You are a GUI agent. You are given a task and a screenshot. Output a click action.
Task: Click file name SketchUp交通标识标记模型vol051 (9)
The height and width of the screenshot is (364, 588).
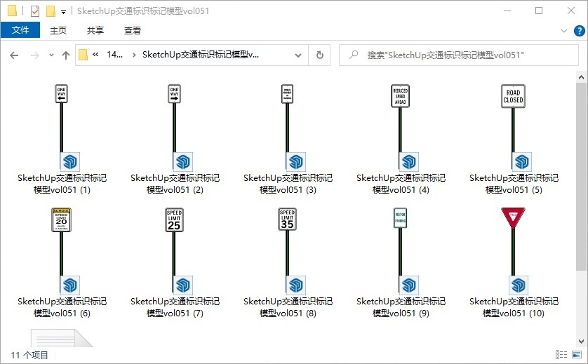coord(401,307)
